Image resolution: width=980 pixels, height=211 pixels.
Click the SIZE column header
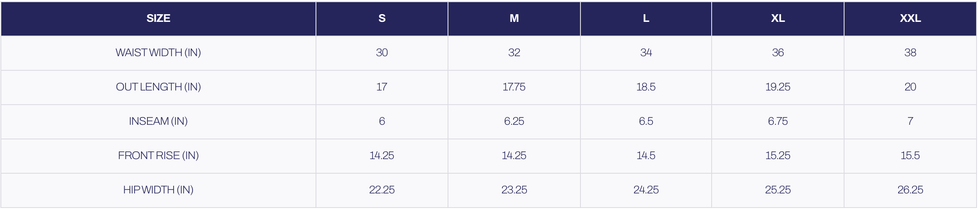(x=158, y=18)
